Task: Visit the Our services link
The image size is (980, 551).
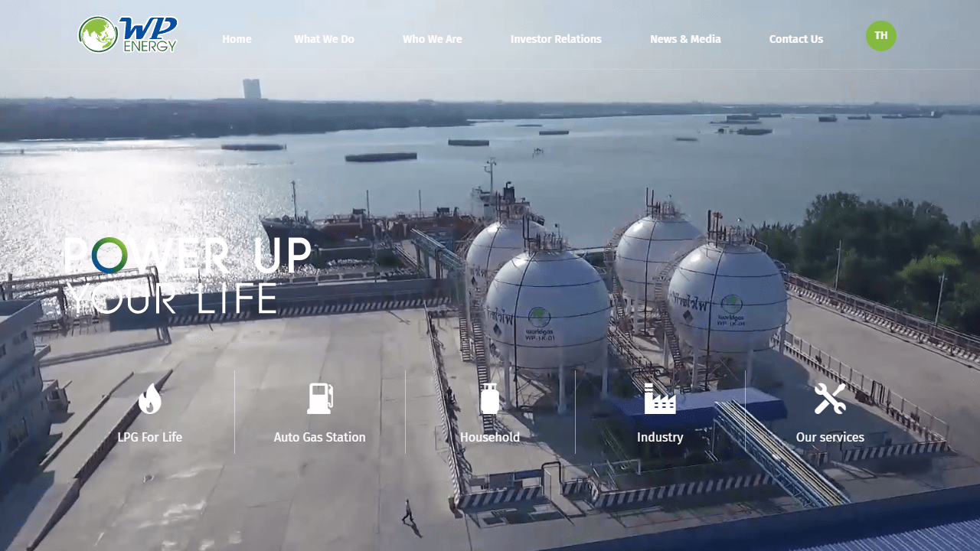Action: 830,437
